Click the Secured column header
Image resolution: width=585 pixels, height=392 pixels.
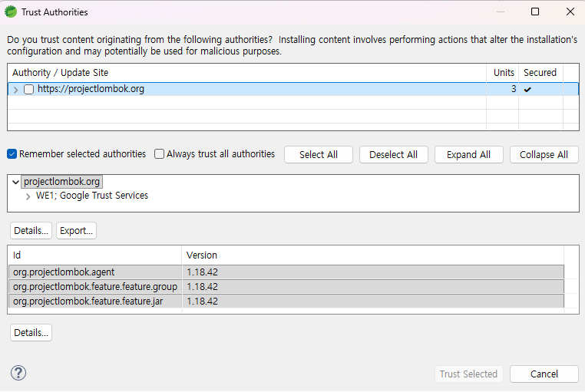(x=540, y=73)
